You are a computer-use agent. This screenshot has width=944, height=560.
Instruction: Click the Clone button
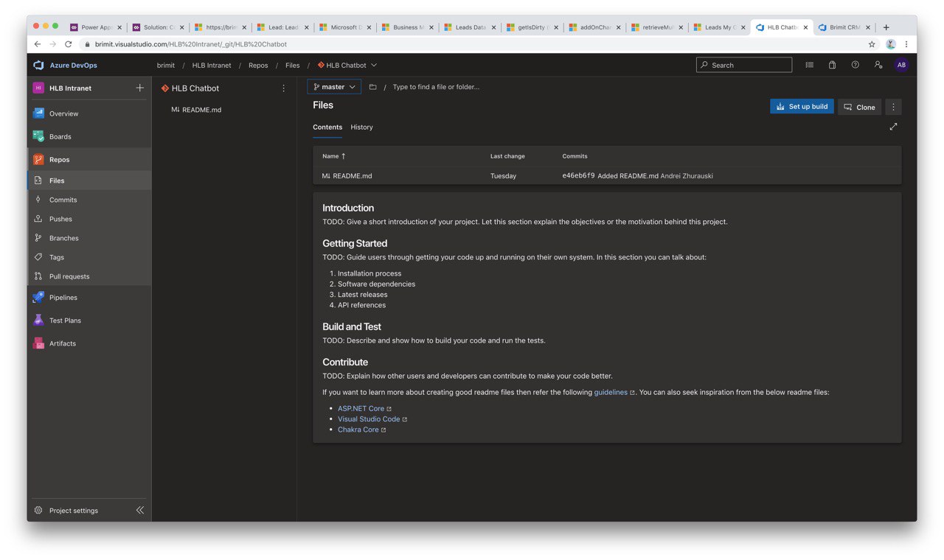(859, 107)
